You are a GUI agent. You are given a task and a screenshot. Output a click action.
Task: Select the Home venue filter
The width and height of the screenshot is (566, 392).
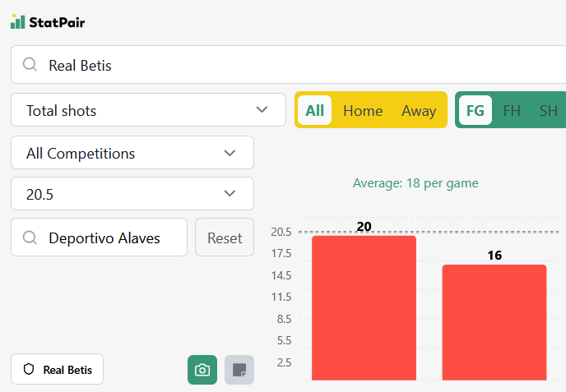click(363, 111)
